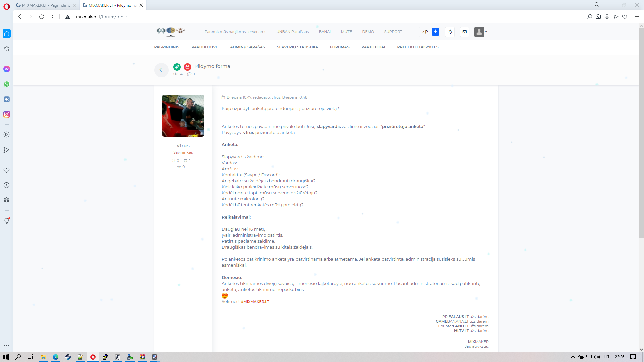Viewport: 644px width, 362px height.
Task: Click the MIXMAKER site logo
Action: point(171,32)
